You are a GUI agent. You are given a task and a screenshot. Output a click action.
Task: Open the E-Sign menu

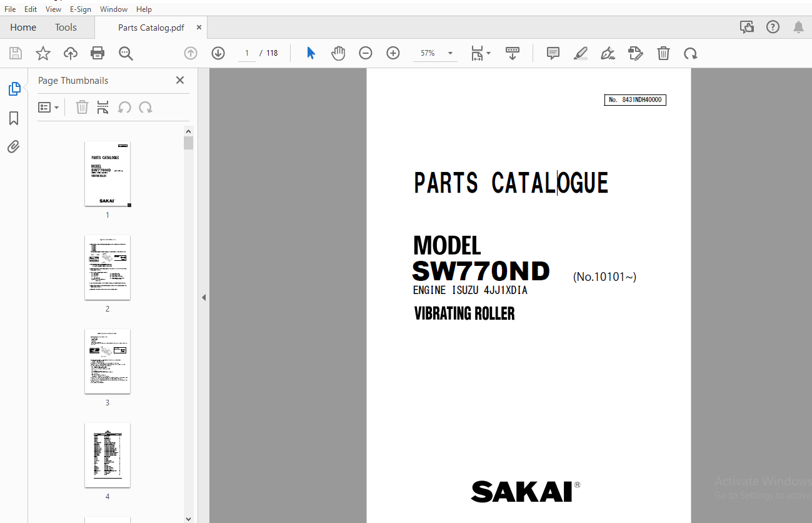click(x=80, y=9)
